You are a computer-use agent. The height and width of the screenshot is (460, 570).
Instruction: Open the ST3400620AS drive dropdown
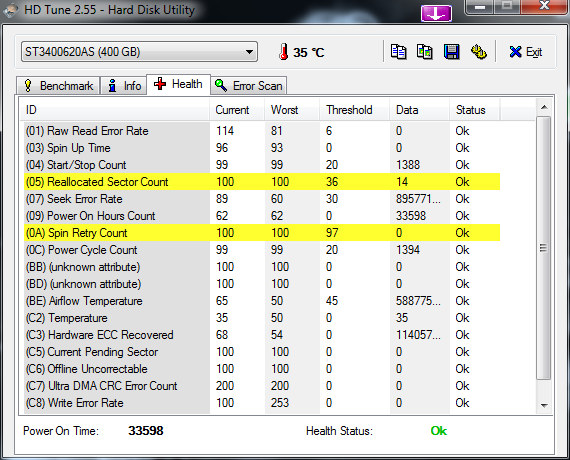139,52
